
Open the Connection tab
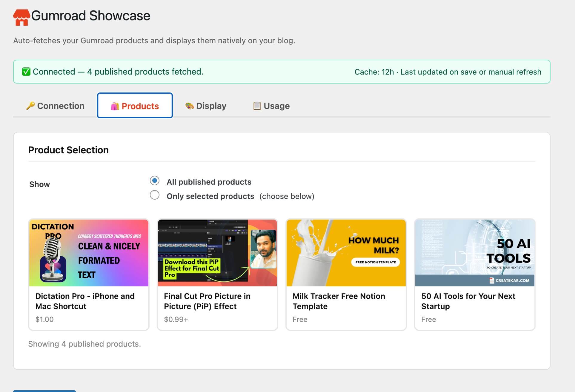[55, 106]
